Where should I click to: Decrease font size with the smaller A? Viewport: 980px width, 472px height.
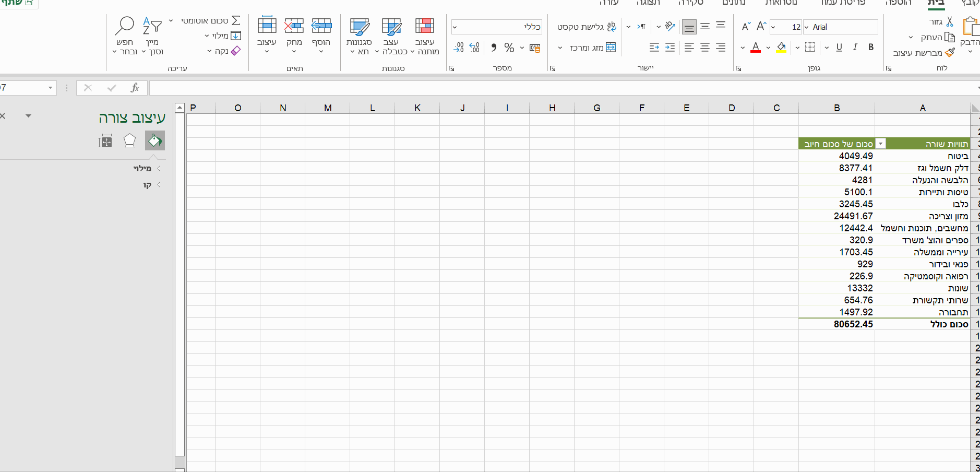coord(746,26)
